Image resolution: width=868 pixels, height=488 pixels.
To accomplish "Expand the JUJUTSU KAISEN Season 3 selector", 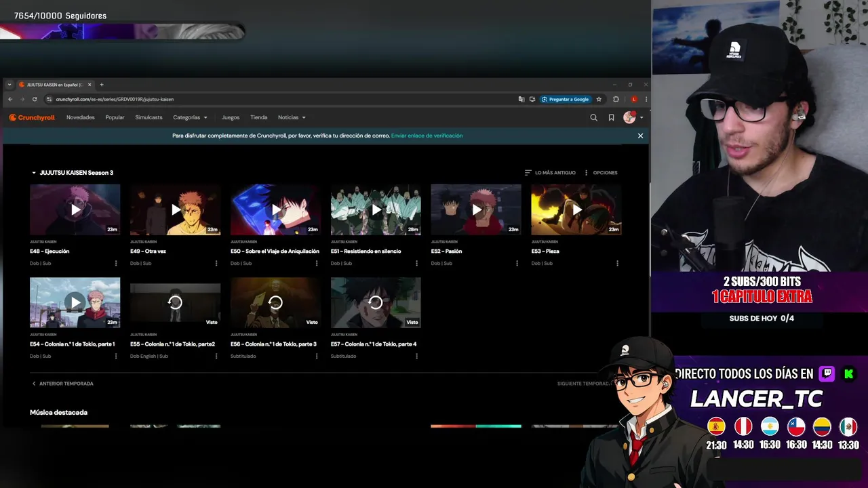I will 73,173.
